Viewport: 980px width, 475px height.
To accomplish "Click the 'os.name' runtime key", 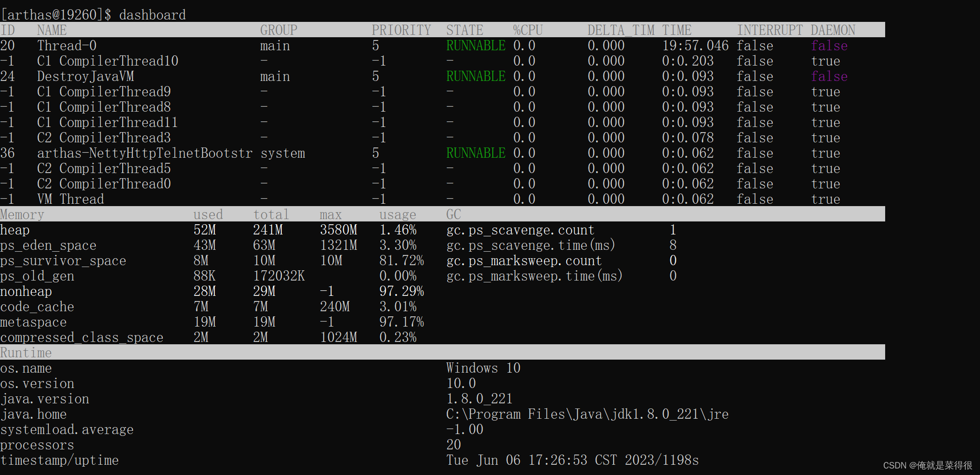I will tap(26, 368).
